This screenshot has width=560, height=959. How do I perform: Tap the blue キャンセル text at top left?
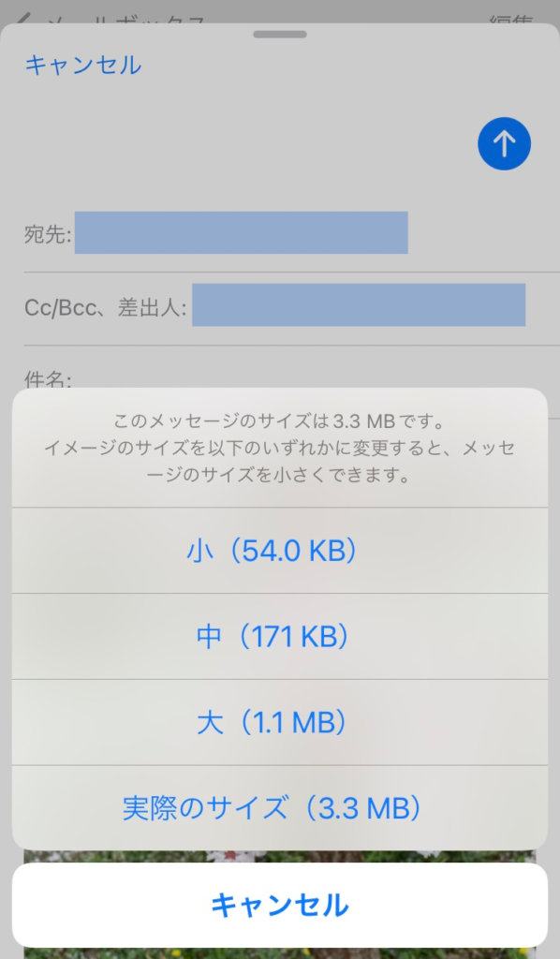[x=83, y=65]
